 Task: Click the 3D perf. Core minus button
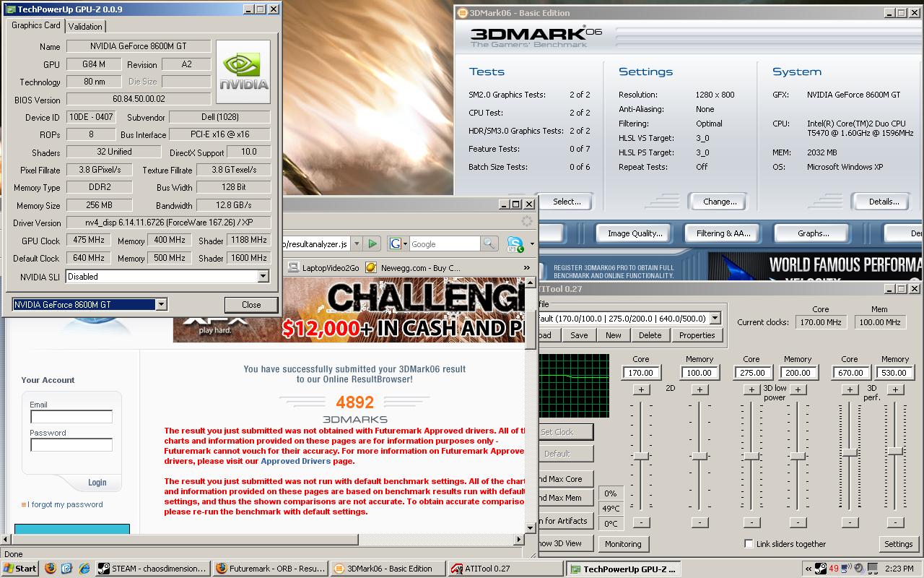pyautogui.click(x=850, y=522)
